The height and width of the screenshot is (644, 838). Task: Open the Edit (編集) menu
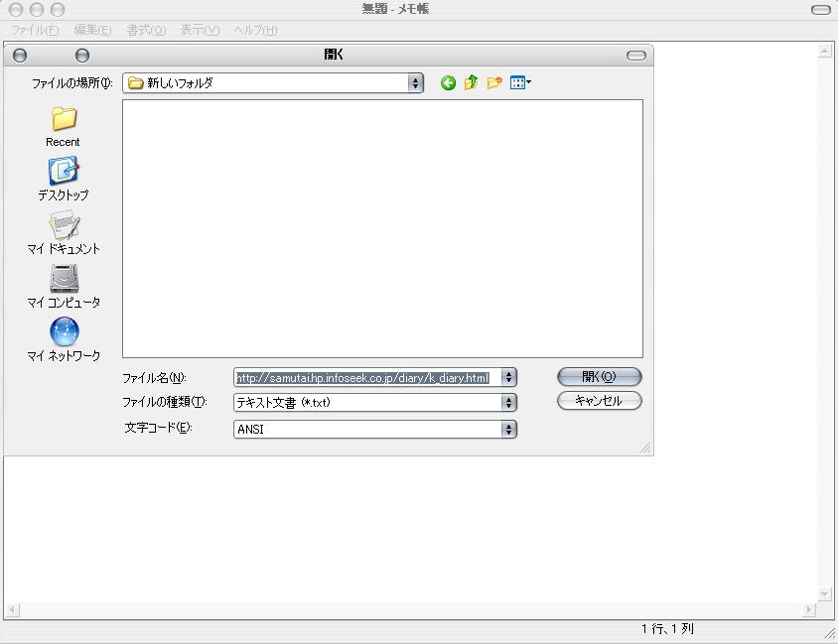click(x=92, y=30)
